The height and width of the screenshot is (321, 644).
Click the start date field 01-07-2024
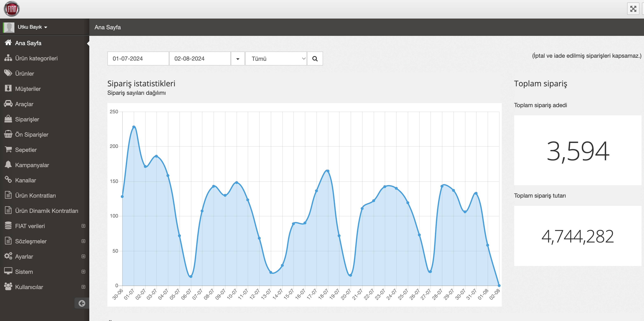138,59
